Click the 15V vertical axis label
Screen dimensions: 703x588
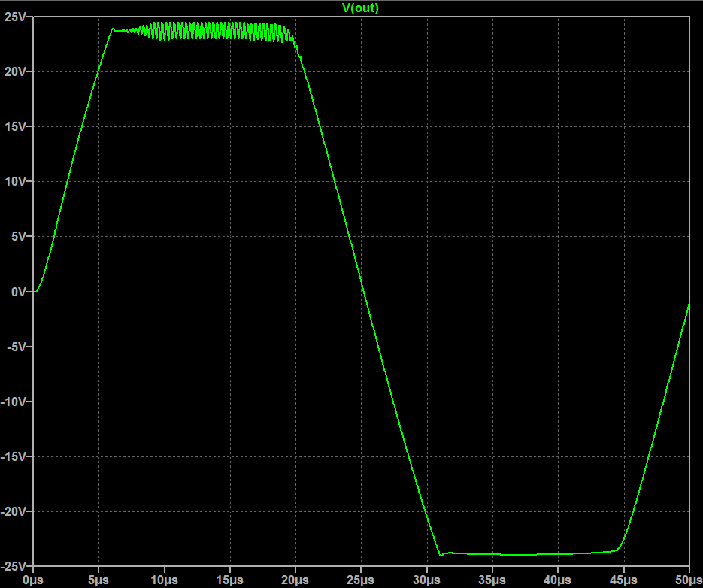(x=15, y=127)
